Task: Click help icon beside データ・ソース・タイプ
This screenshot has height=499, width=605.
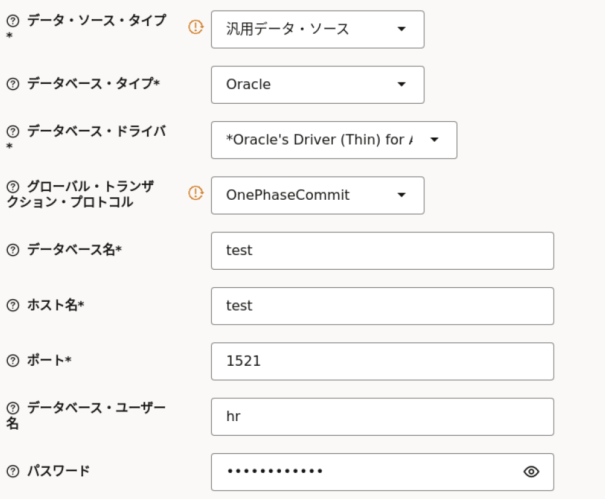Action: pyautogui.click(x=13, y=21)
